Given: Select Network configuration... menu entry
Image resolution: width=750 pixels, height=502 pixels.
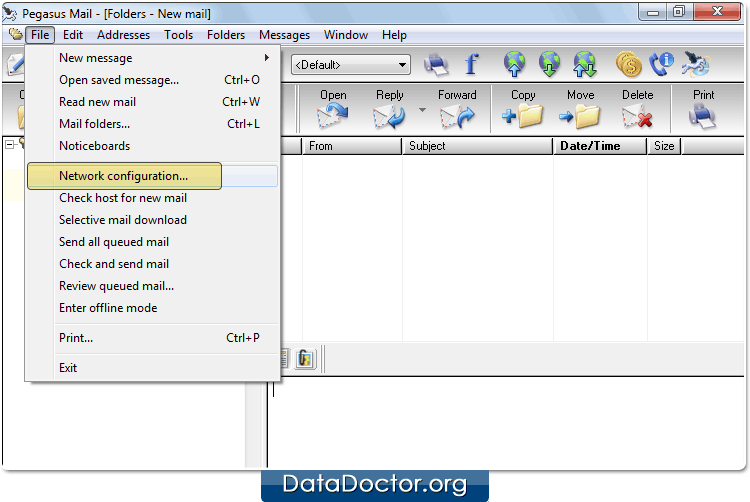Looking at the screenshot, I should (153, 176).
